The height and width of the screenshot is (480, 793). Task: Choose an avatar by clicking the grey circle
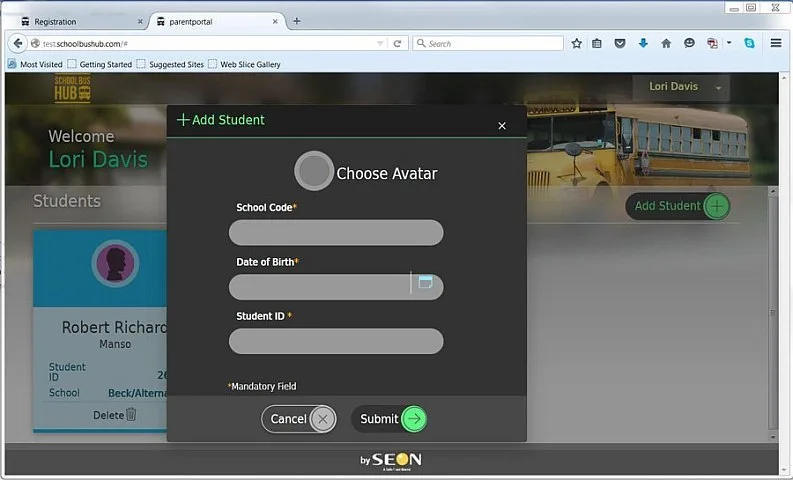click(x=314, y=171)
